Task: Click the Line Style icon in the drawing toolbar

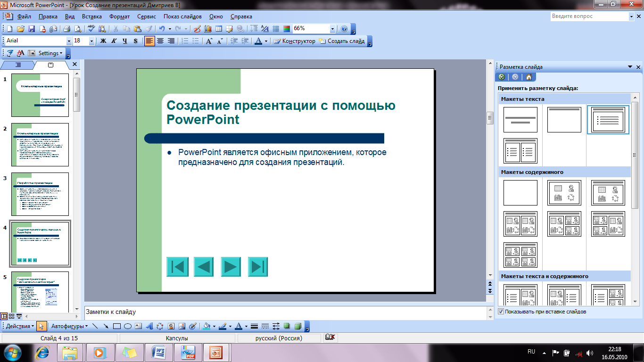Action: pos(254,326)
